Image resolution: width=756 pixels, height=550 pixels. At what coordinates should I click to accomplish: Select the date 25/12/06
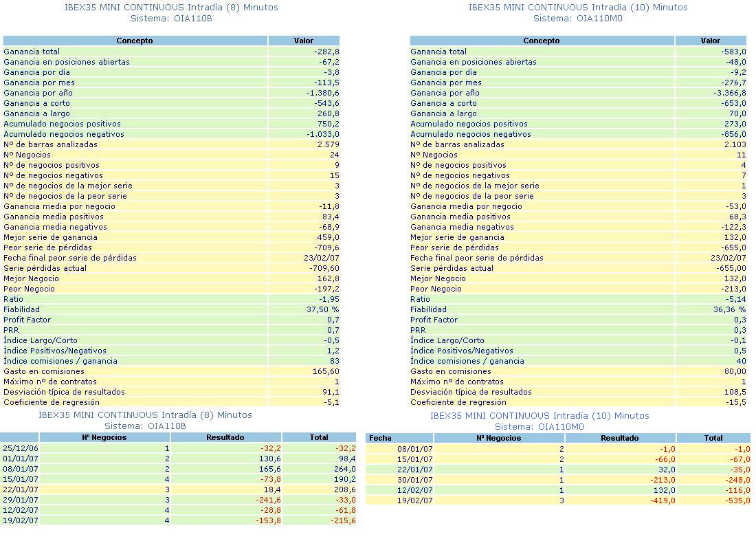pyautogui.click(x=20, y=448)
